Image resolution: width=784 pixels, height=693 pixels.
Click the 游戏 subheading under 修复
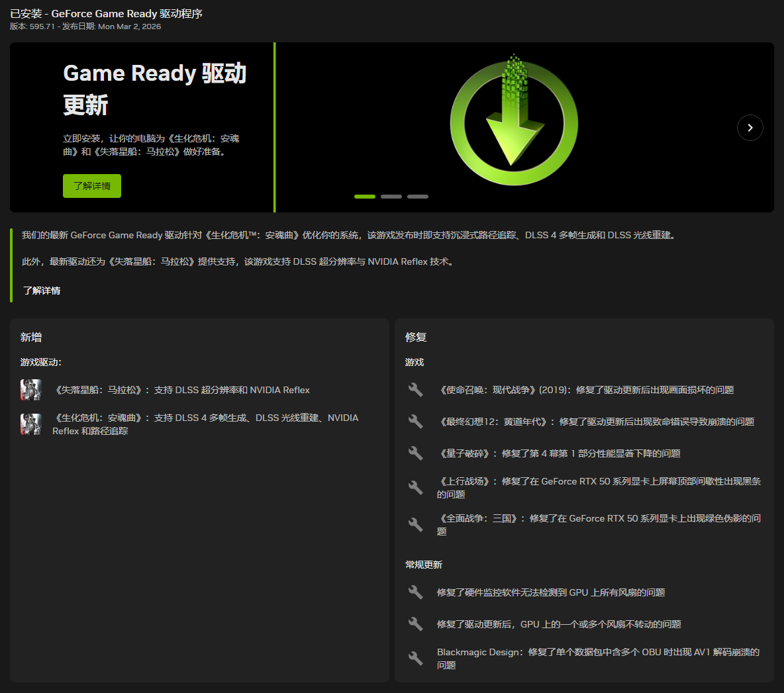(x=415, y=362)
